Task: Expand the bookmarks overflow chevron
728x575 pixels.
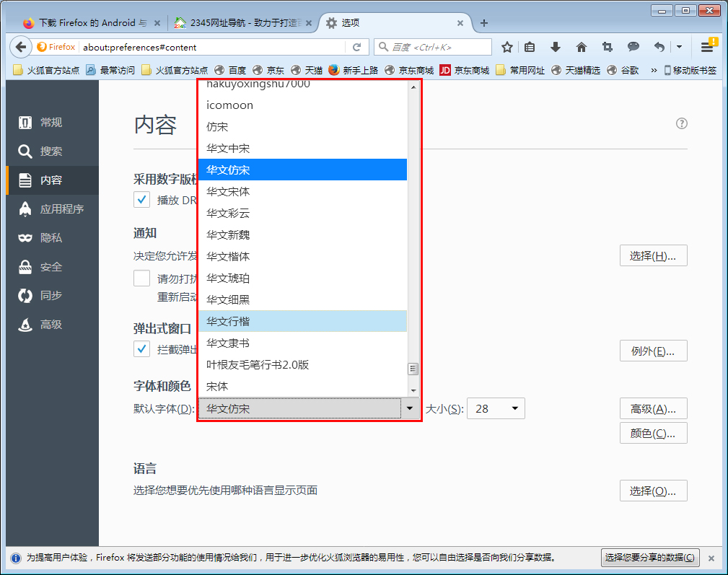Action: (x=652, y=70)
